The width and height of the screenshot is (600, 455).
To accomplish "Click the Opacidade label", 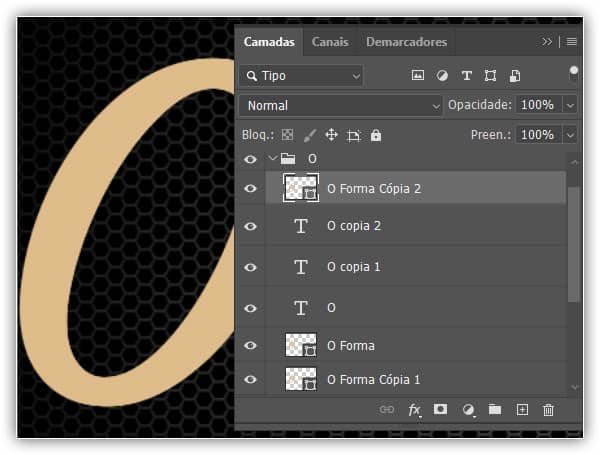I will [x=479, y=105].
